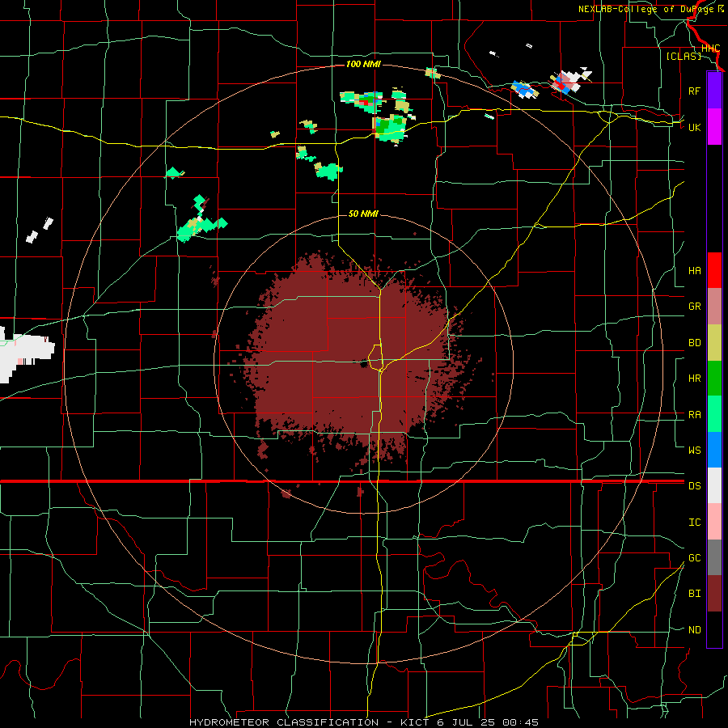Click the "IC" legend label
728x728 pixels.
pyautogui.click(x=694, y=523)
